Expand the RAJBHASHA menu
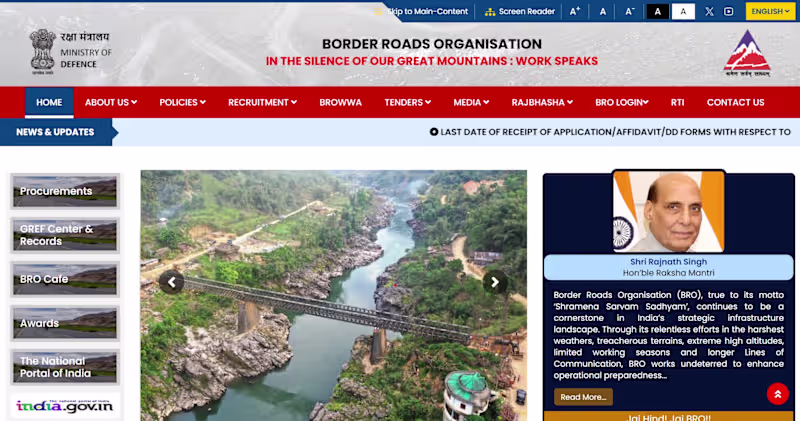The height and width of the screenshot is (421, 800). 542,102
